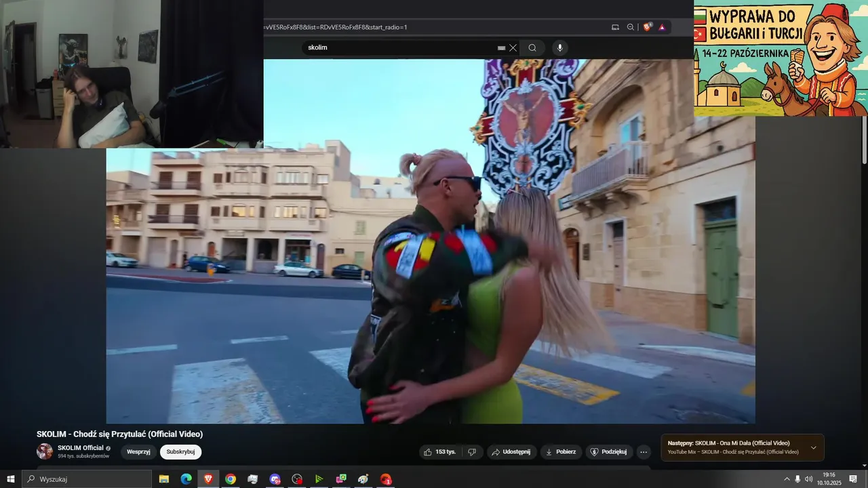Open the OBS Studio taskbar icon
Screen dimensions: 868x488
pyautogui.click(x=297, y=479)
